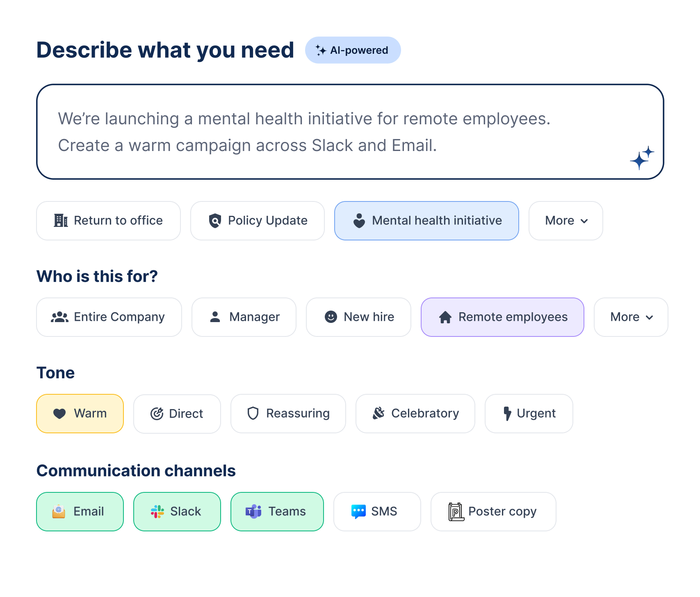Click the sparkle generate icon in prompt box
Viewport: 700px width, 597px height.
pos(642,158)
